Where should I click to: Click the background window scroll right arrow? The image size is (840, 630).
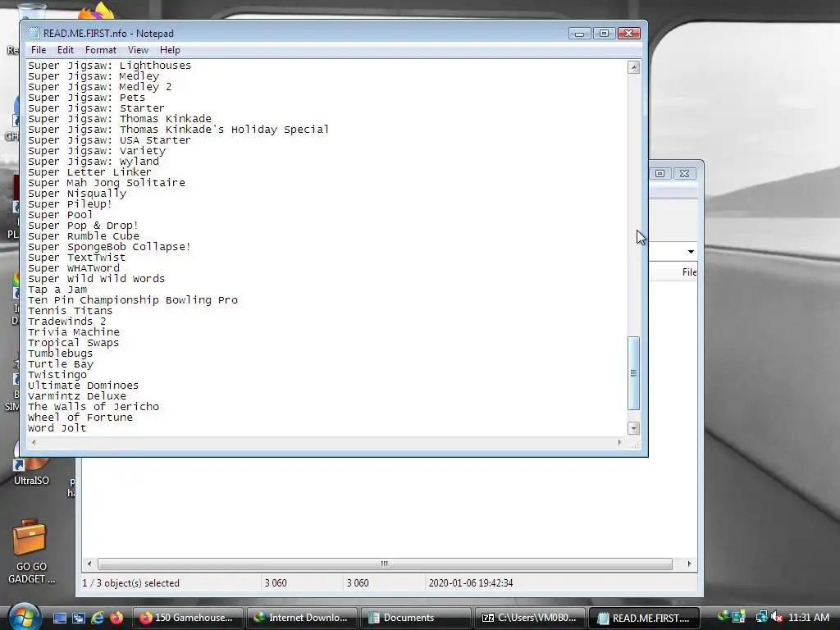click(x=689, y=564)
